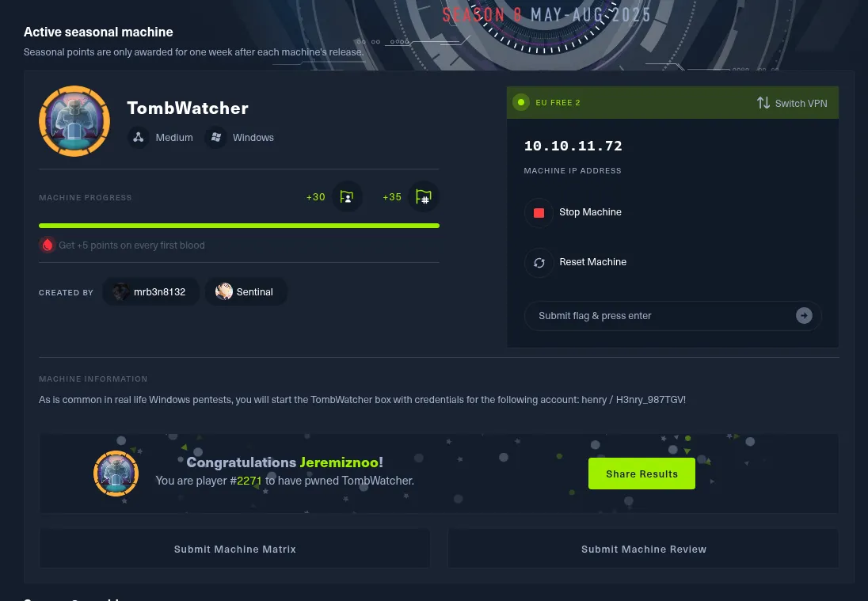Click the player rank number 2271
Image resolution: width=868 pixels, height=601 pixels.
(249, 481)
